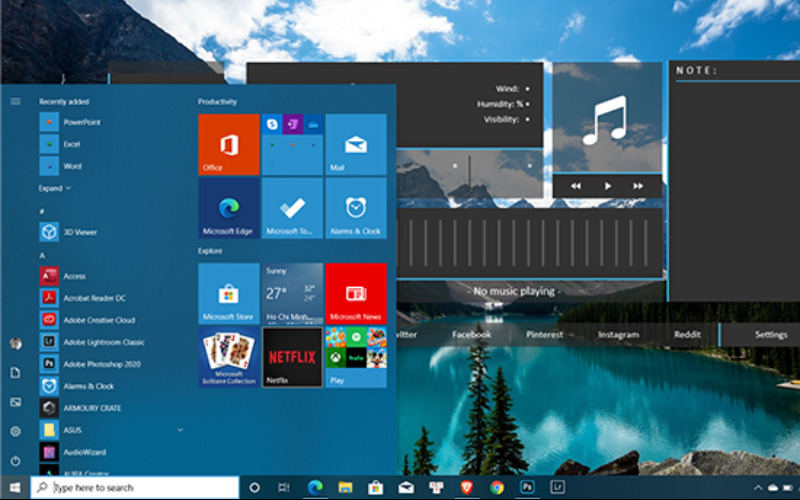Screen dimensions: 800x500
Task: Select the OneDrive icon in the tile
Action: click(x=313, y=124)
